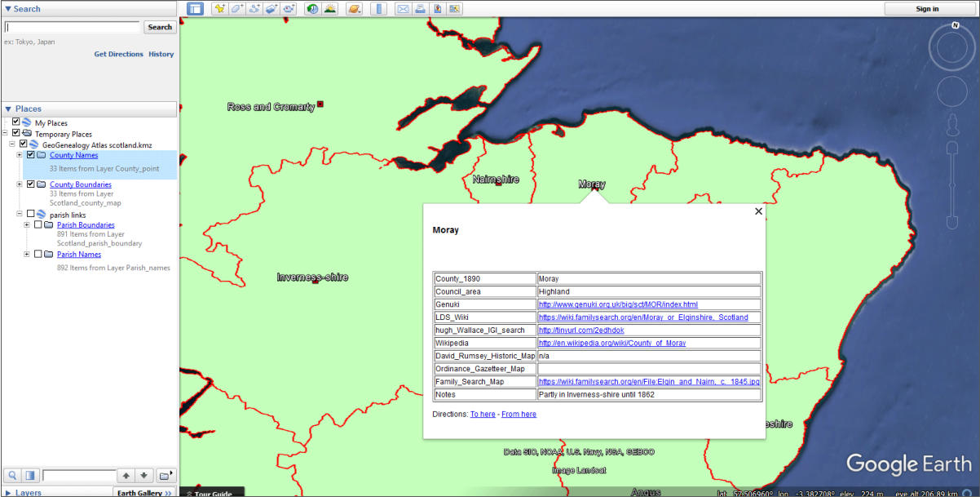This screenshot has height=497, width=980.
Task: Click the Places search magnifier icon
Action: tap(13, 475)
